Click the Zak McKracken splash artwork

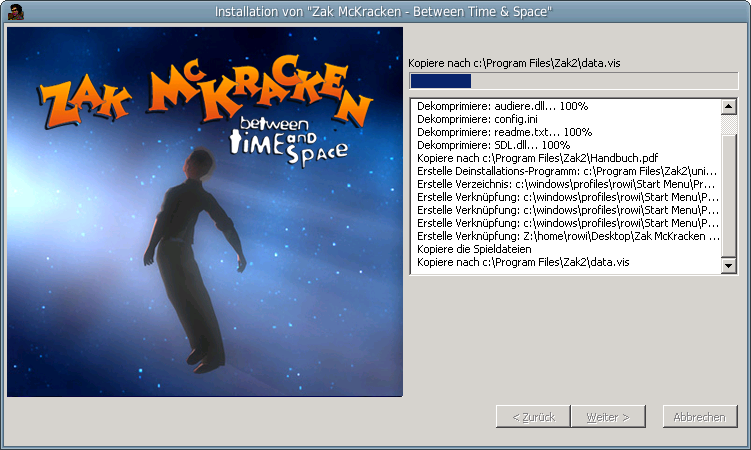pos(205,212)
